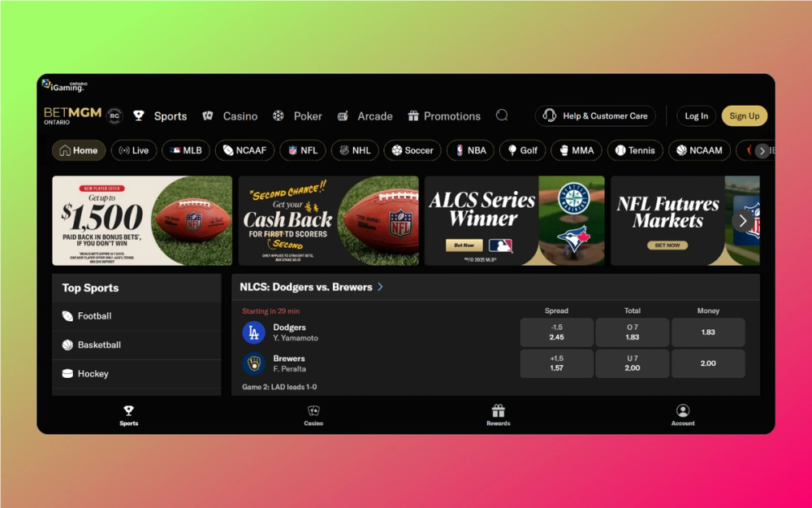Viewport: 812px width, 508px height.
Task: Click the hockey puck icon in Top Sports
Action: tap(67, 374)
